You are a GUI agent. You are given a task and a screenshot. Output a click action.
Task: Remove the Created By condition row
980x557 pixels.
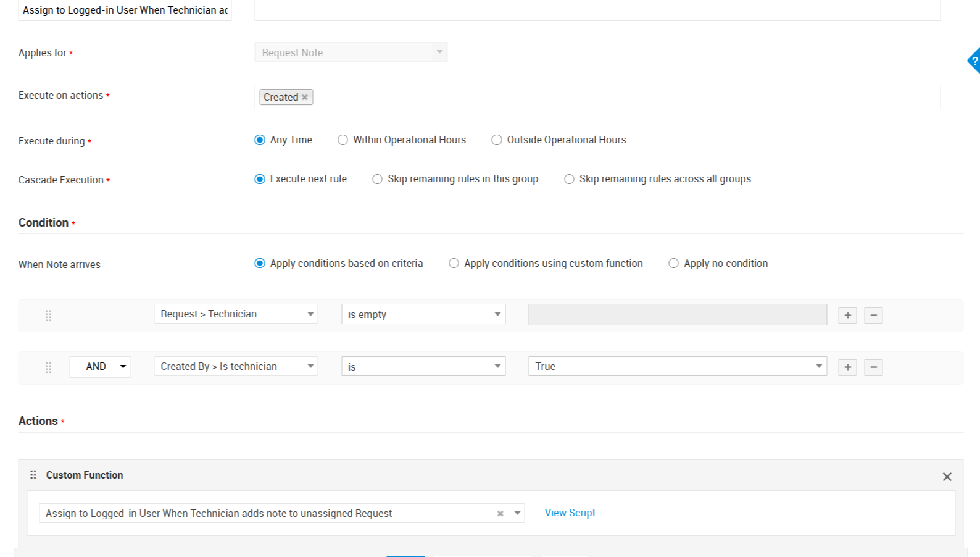pyautogui.click(x=873, y=367)
